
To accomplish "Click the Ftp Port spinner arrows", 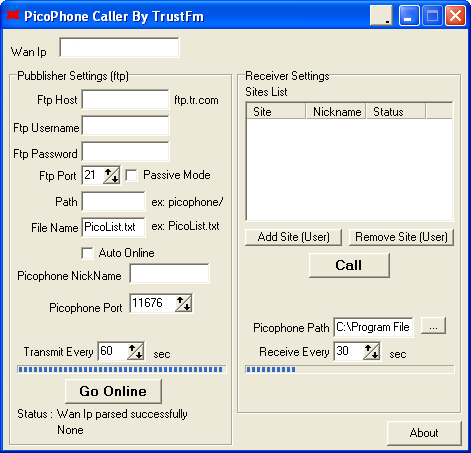I will coord(111,175).
